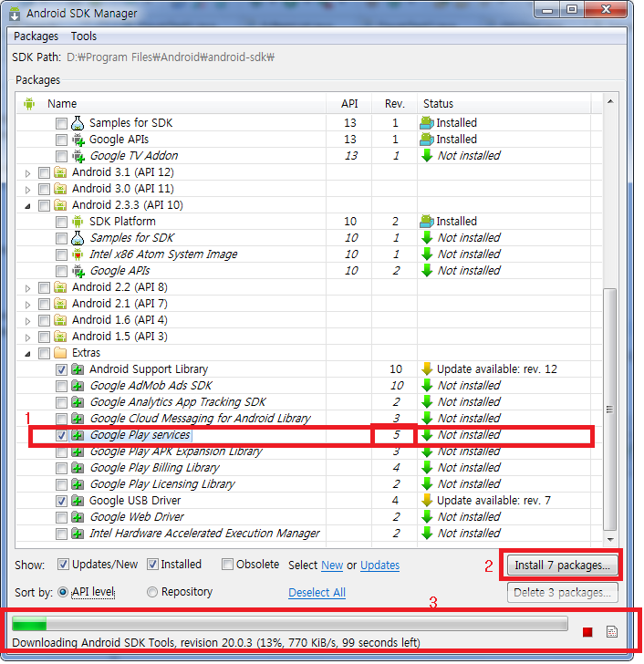644x664 pixels.
Task: Expand the Android 2.1 (API 7) node
Action: coord(27,305)
